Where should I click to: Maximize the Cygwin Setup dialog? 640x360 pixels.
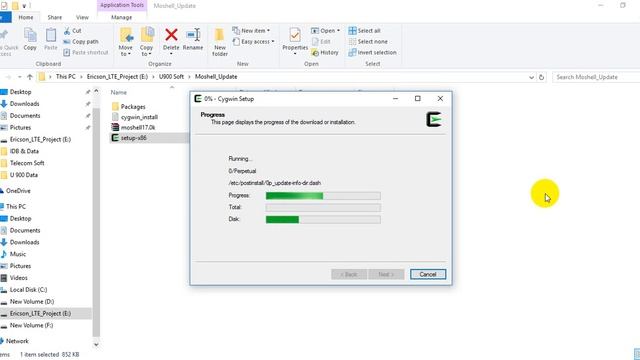pos(418,98)
